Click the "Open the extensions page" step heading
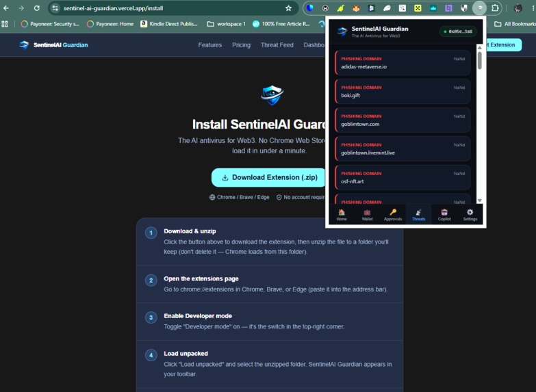The image size is (536, 392). point(201,278)
